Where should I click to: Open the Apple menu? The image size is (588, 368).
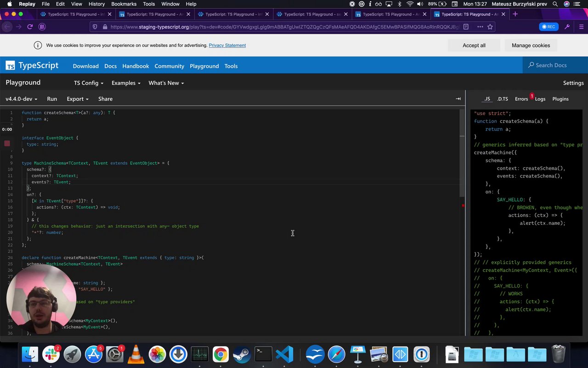click(9, 4)
